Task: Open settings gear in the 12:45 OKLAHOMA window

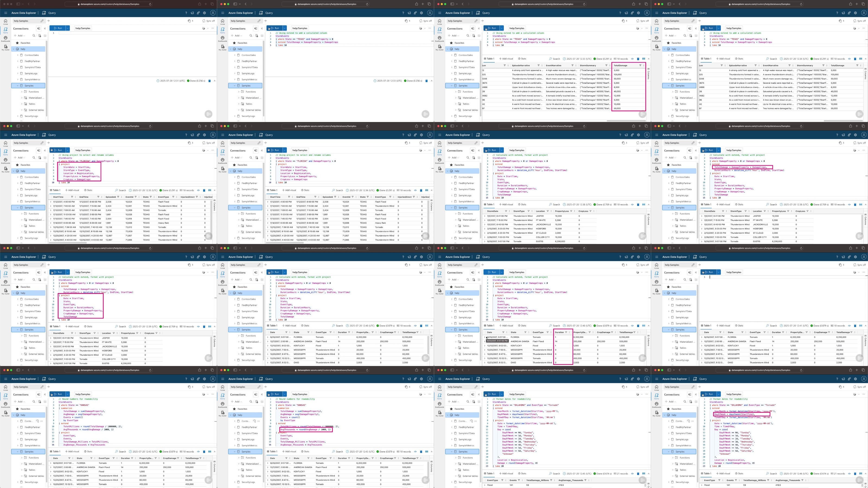Action: coord(639,379)
